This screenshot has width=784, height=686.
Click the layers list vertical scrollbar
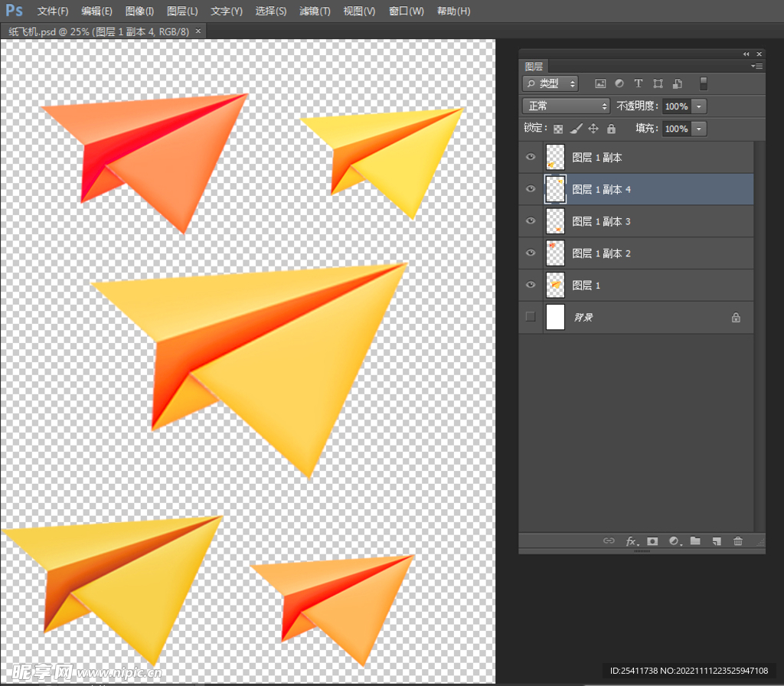(759, 337)
